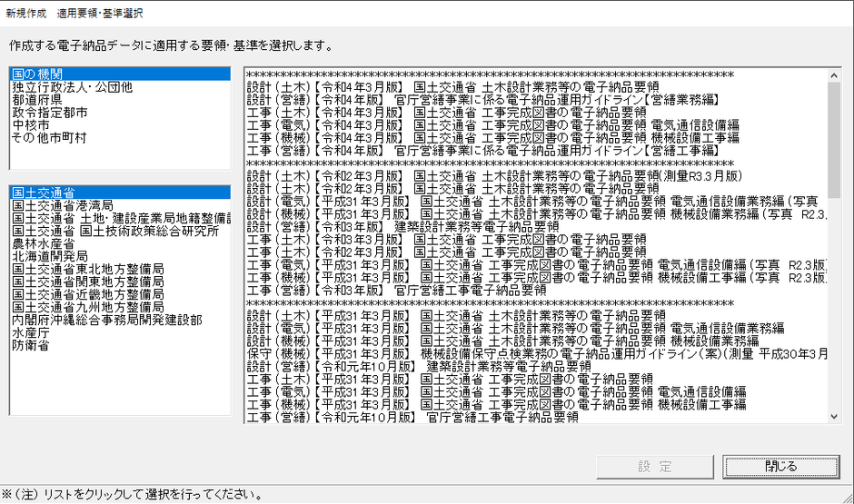This screenshot has height=504, width=854.
Task: Select 国土交通省 土地・建設産業局地籍整備 entry
Action: [x=120, y=218]
